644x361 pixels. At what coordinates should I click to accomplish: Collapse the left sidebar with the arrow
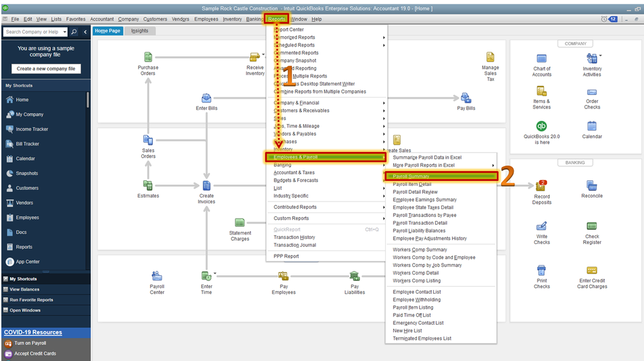[x=85, y=32]
